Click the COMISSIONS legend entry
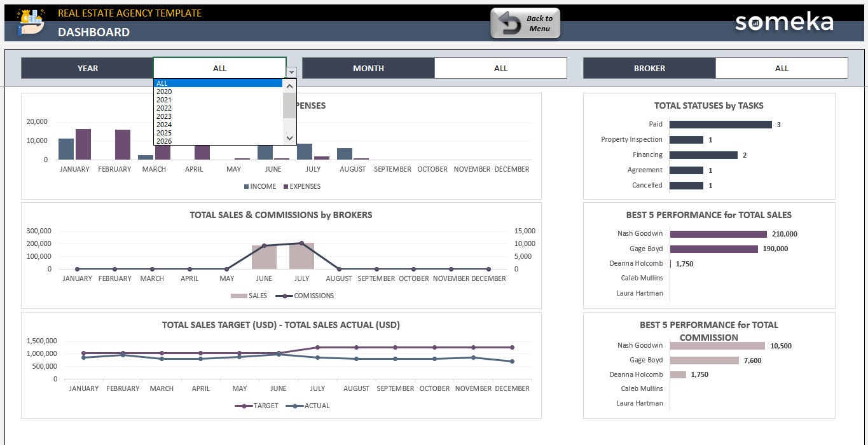The width and height of the screenshot is (868, 445). click(304, 296)
